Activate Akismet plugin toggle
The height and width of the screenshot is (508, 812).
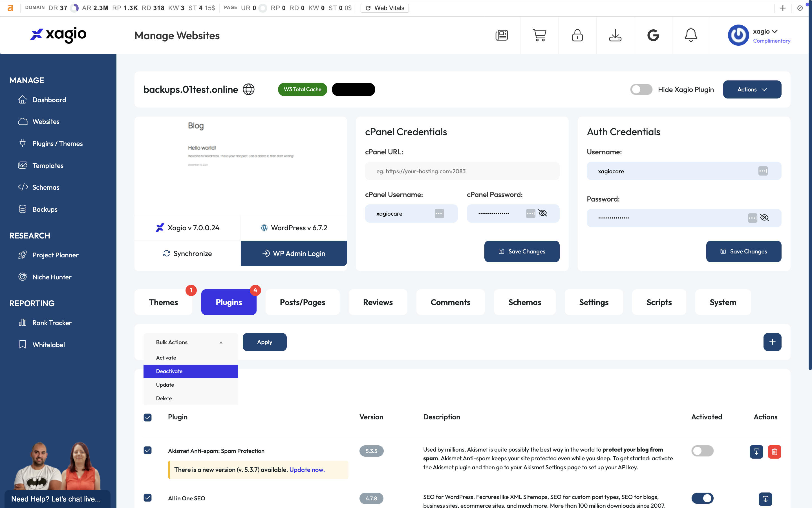(x=702, y=451)
